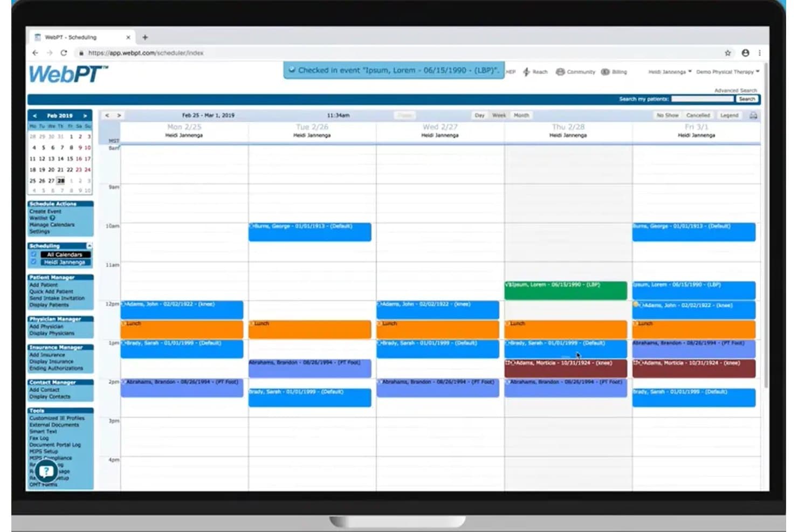Open the Reach lightning bolt icon
This screenshot has height=532, width=798.
(526, 72)
